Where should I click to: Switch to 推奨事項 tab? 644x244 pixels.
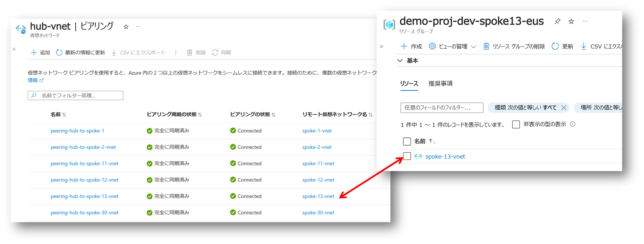(x=441, y=84)
